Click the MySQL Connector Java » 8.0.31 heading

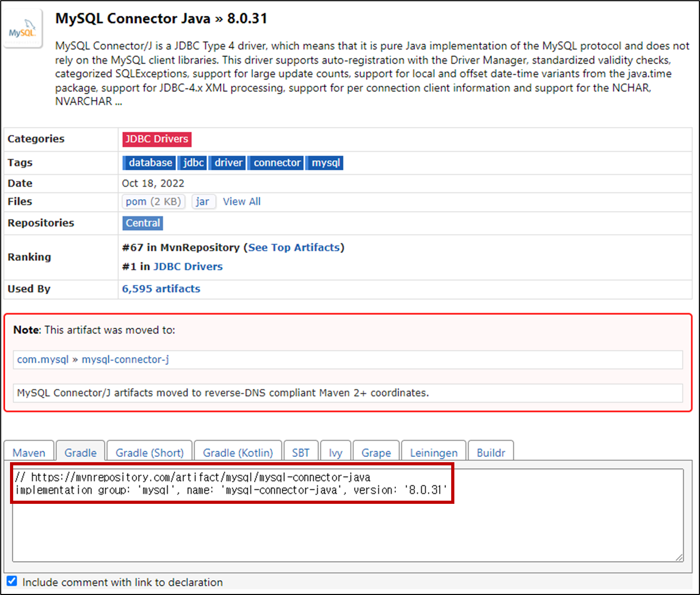click(x=161, y=18)
